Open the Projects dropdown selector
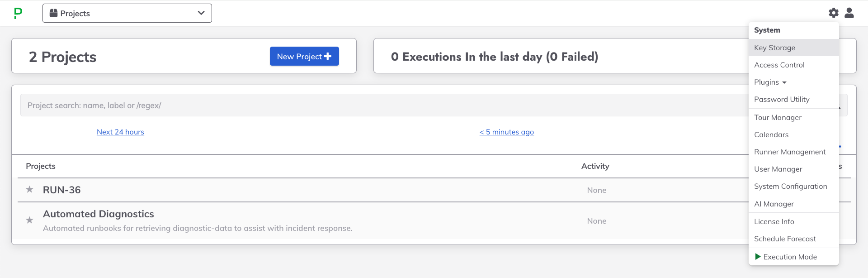 pos(127,13)
